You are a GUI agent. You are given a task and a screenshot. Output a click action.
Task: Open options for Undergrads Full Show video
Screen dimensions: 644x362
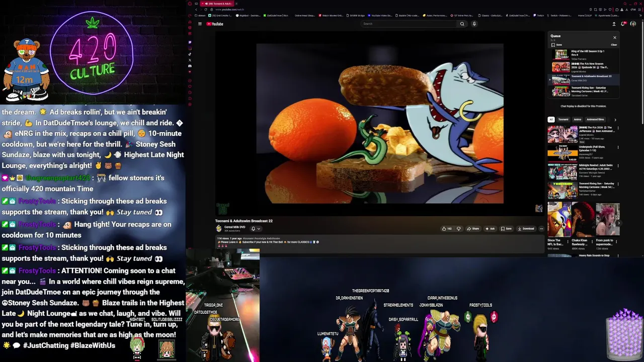(618, 147)
